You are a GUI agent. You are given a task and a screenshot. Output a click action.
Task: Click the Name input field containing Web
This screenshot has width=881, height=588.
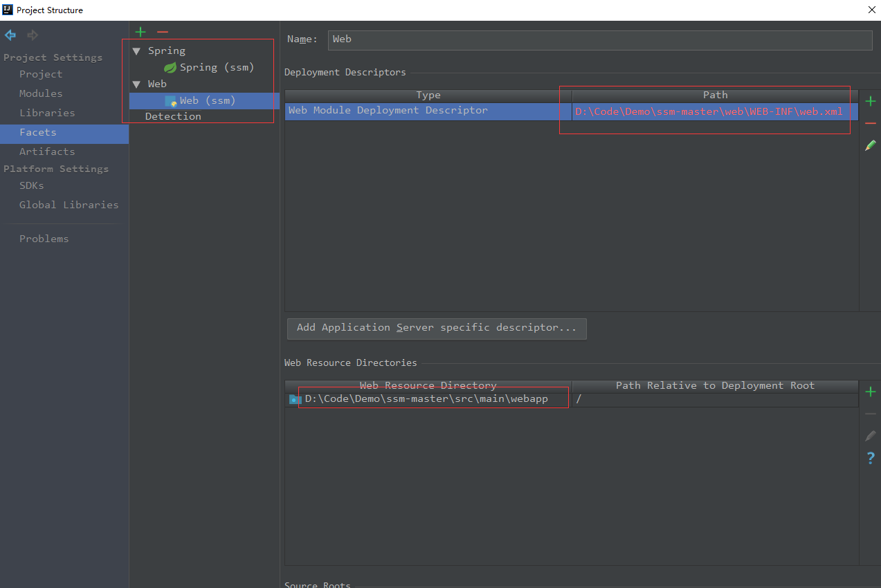[x=600, y=39]
